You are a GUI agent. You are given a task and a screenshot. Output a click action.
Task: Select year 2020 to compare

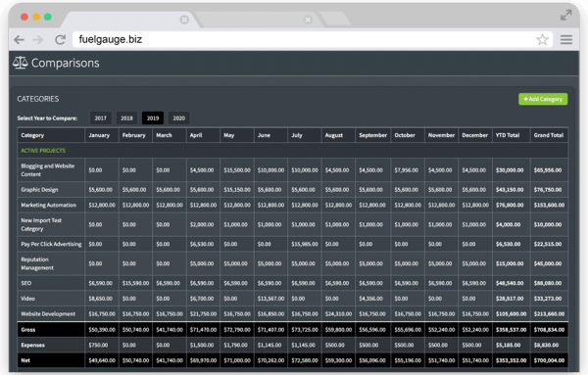[x=179, y=118]
